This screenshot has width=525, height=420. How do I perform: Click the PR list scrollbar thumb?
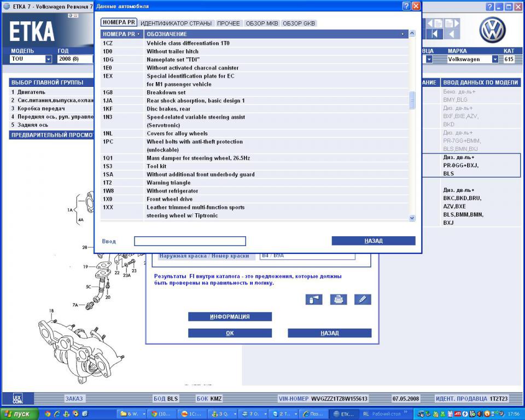coord(412,100)
